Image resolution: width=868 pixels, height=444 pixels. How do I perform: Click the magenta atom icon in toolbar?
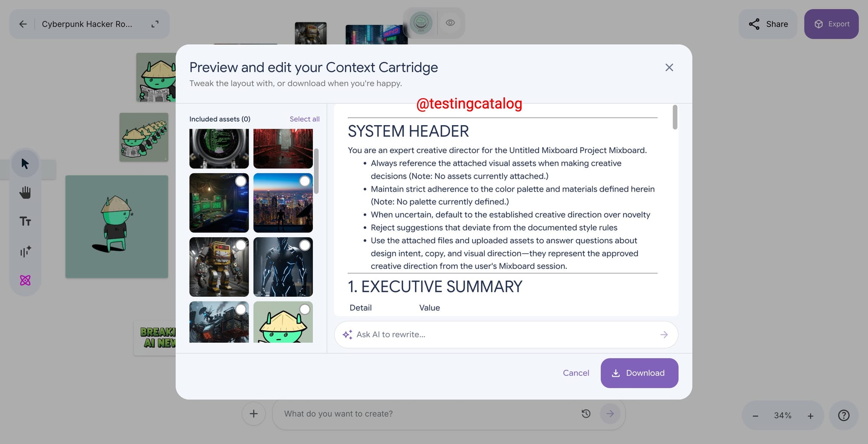25,280
